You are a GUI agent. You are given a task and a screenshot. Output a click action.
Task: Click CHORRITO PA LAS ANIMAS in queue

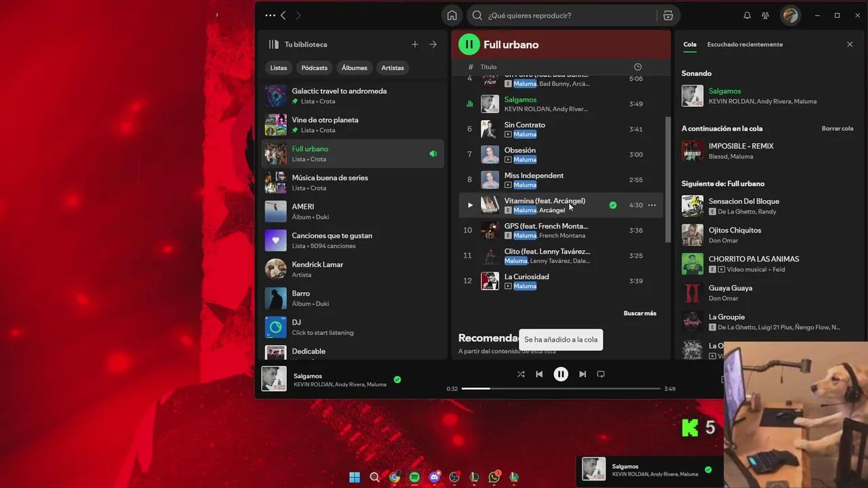(754, 259)
